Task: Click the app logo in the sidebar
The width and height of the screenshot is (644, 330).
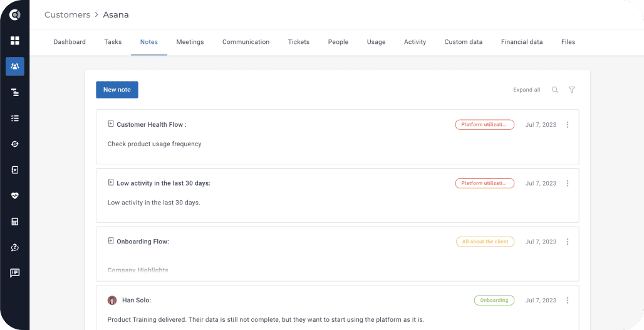Action: (x=15, y=15)
